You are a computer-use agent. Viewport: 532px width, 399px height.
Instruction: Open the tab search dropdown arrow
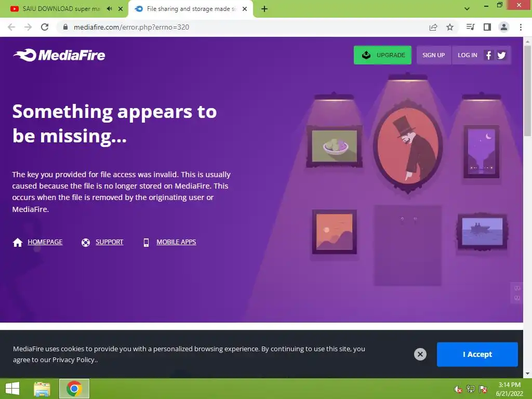[467, 9]
